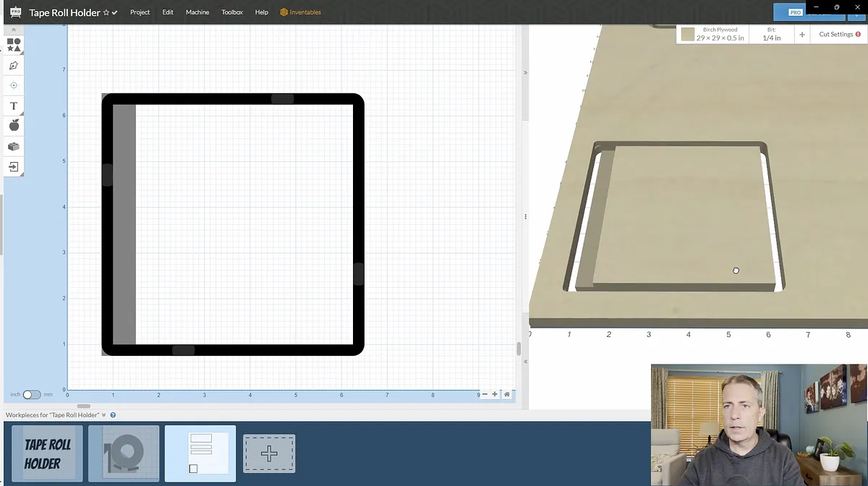Click the right tab on the black outline
The width and height of the screenshot is (868, 486).
coord(359,274)
